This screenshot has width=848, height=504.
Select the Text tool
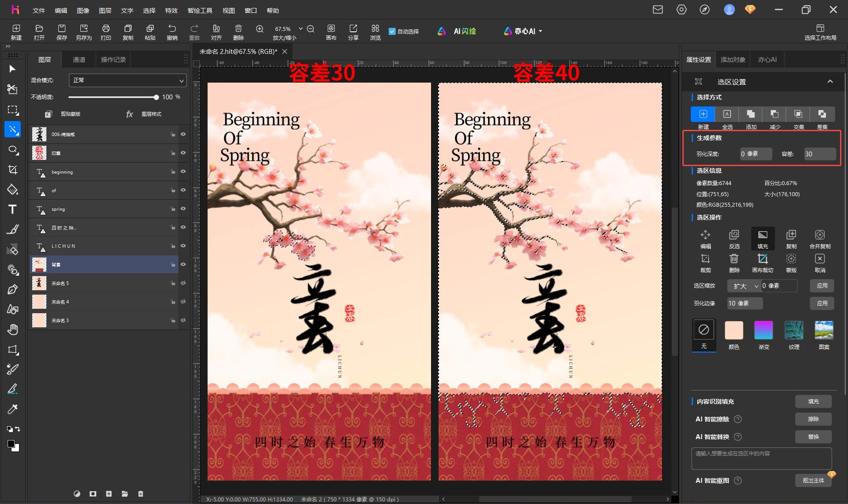(x=12, y=209)
